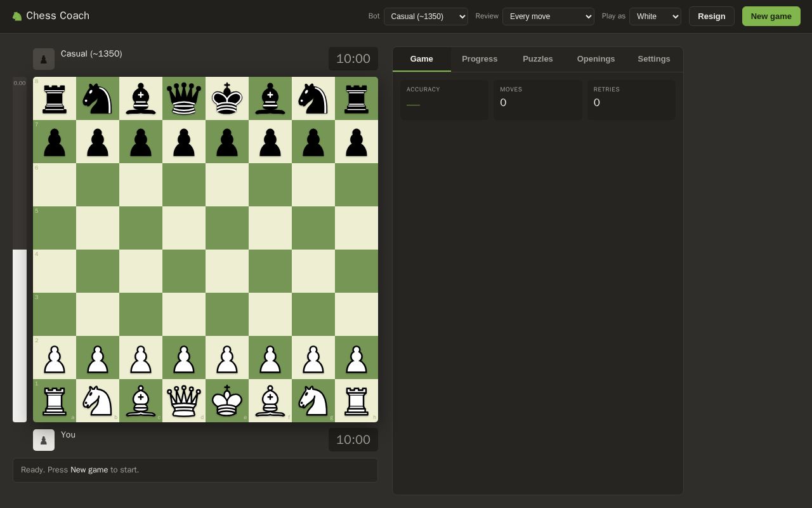The image size is (812, 508).
Task: Click the evaluation bar beside the board
Action: click(x=20, y=250)
